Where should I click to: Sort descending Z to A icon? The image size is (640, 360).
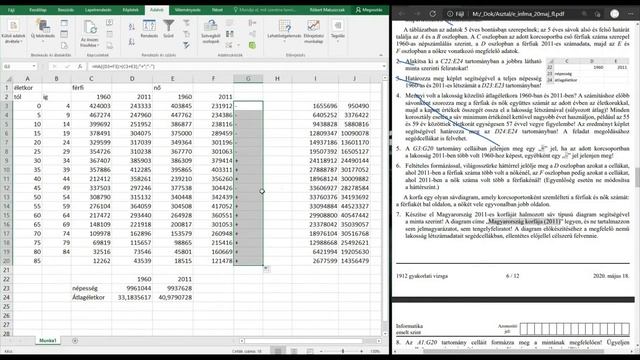pyautogui.click(x=131, y=42)
